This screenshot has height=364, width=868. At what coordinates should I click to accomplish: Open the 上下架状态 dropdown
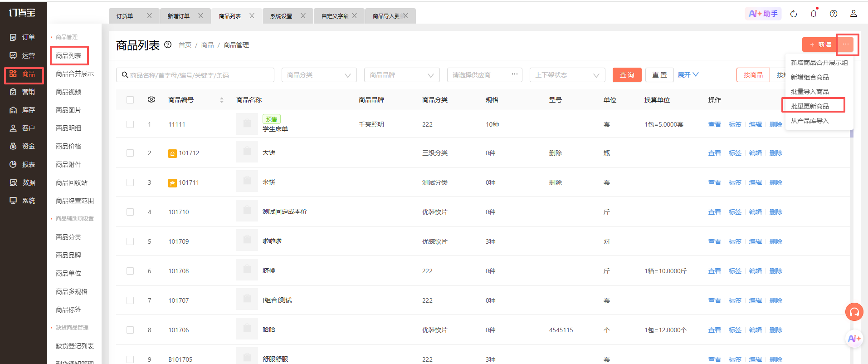tap(567, 75)
